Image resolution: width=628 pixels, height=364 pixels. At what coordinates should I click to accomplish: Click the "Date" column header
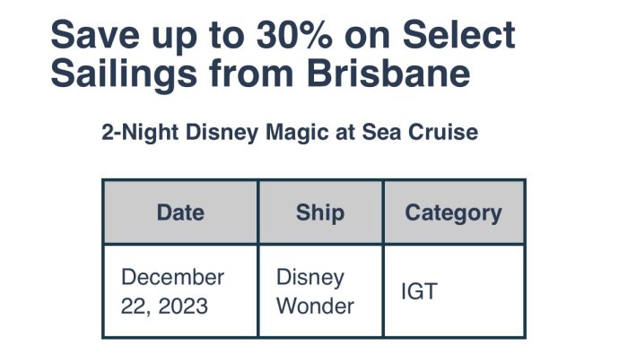(180, 212)
